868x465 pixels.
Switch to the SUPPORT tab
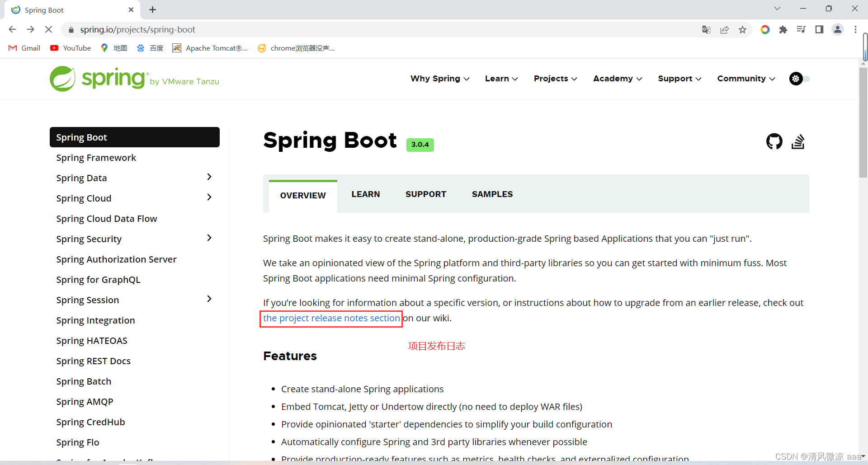click(426, 194)
